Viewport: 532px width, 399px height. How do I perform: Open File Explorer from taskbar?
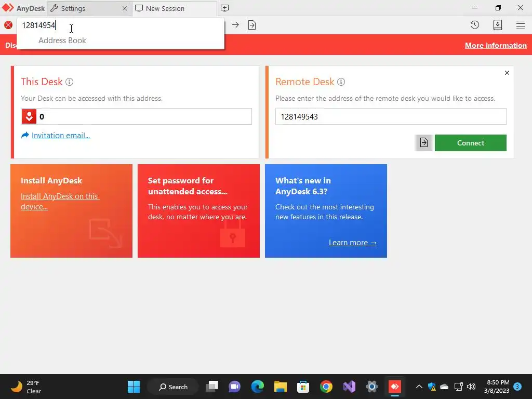point(281,387)
